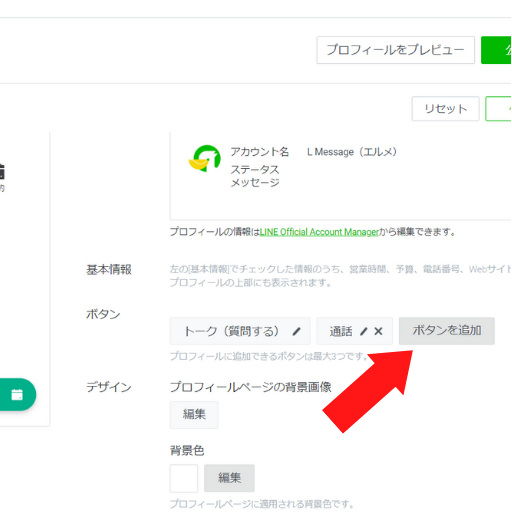Click the green publish button at top right
Viewport: 512px width, 512px height.
[496, 50]
